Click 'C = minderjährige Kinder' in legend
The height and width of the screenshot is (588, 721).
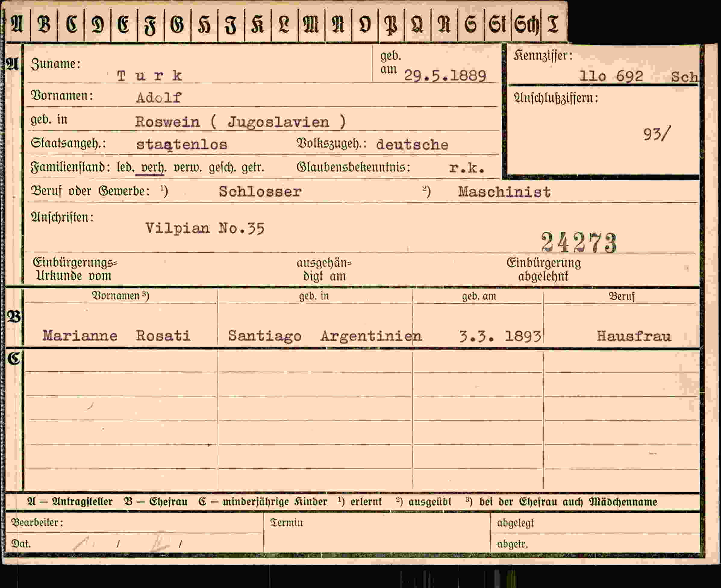pos(263,502)
